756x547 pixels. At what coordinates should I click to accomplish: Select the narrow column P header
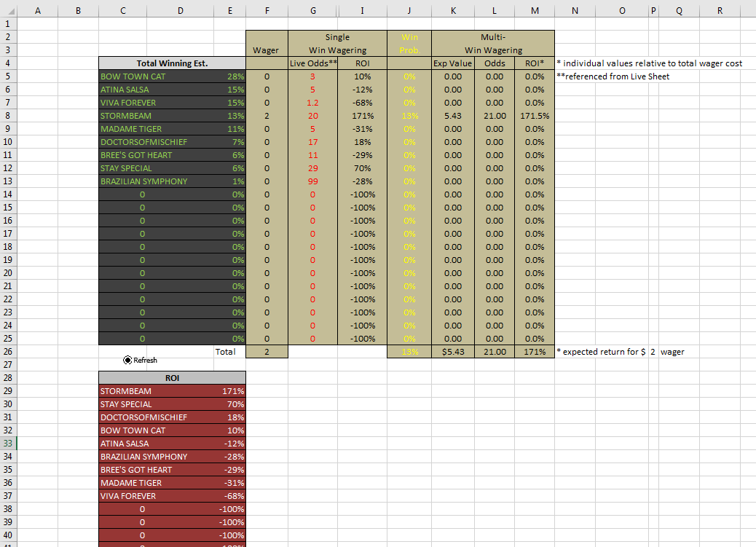tap(653, 10)
